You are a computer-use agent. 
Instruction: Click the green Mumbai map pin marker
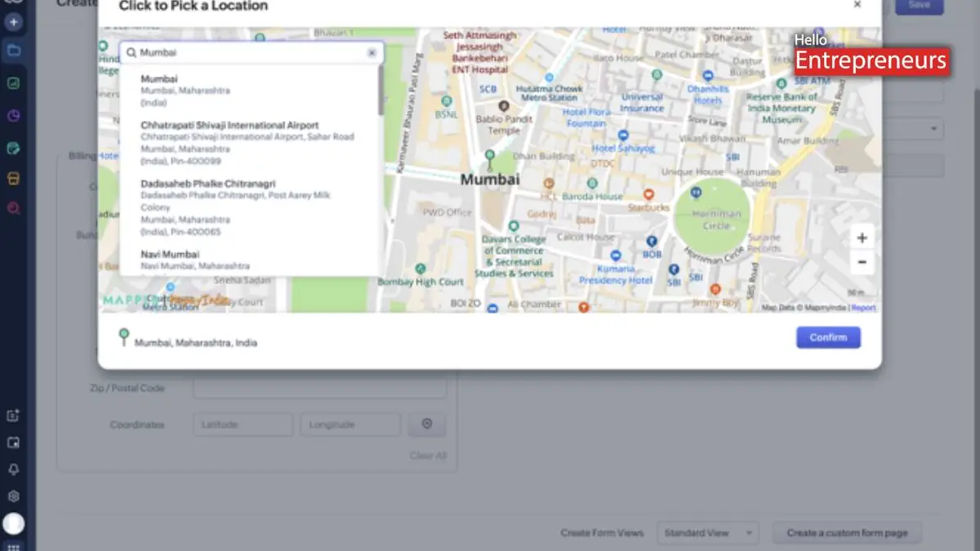489,158
